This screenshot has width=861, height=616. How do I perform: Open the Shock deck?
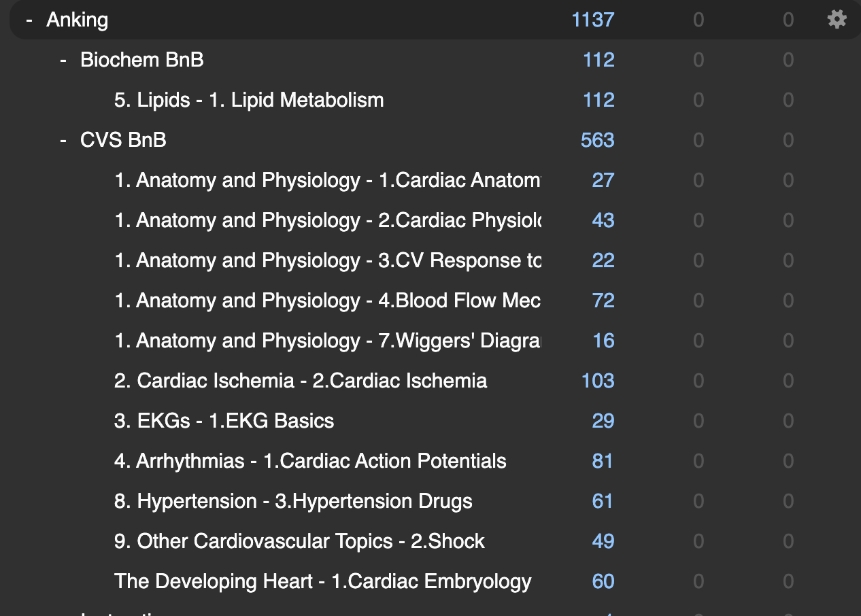(299, 541)
